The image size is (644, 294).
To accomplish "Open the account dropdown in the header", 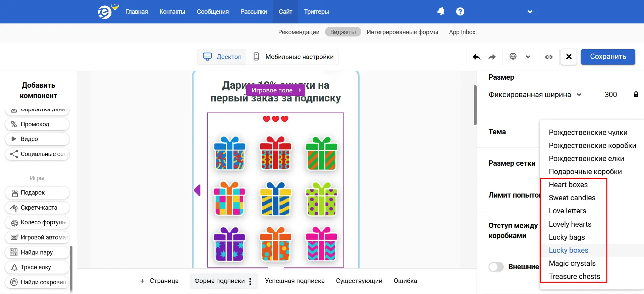I will (530, 12).
